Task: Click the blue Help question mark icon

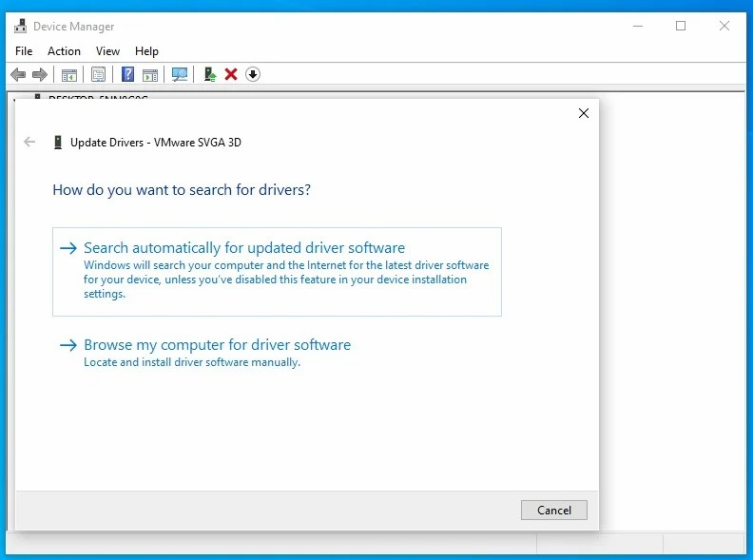Action: (127, 74)
